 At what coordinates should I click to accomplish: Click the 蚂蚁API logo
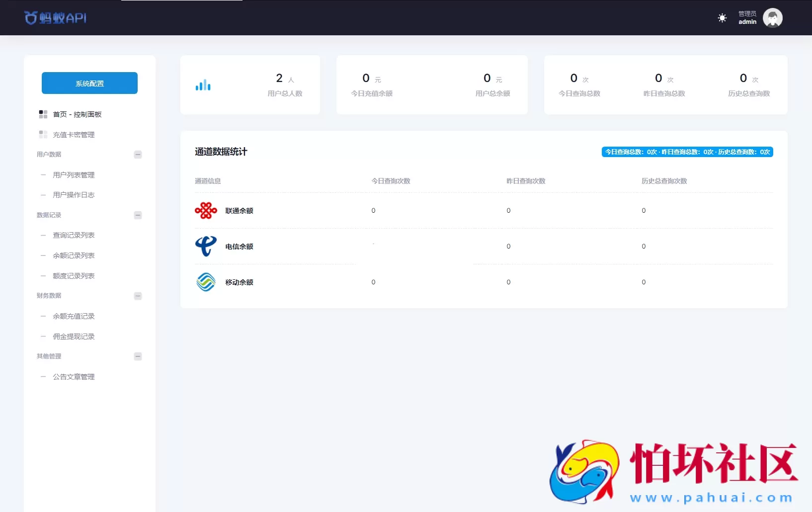coord(55,17)
